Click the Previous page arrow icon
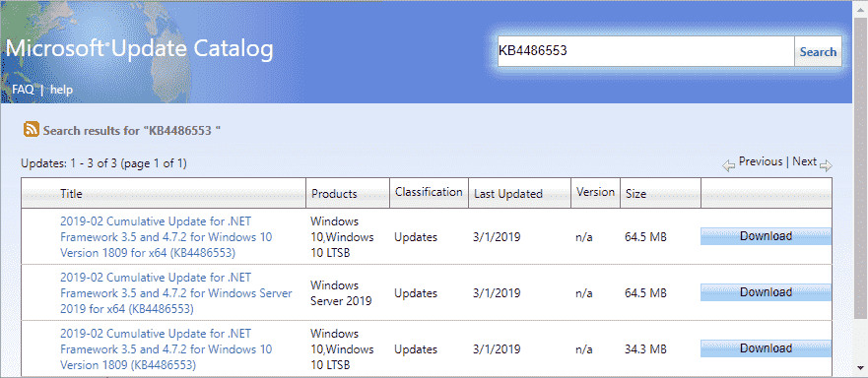Viewport: 868px width, 378px height. [x=728, y=165]
